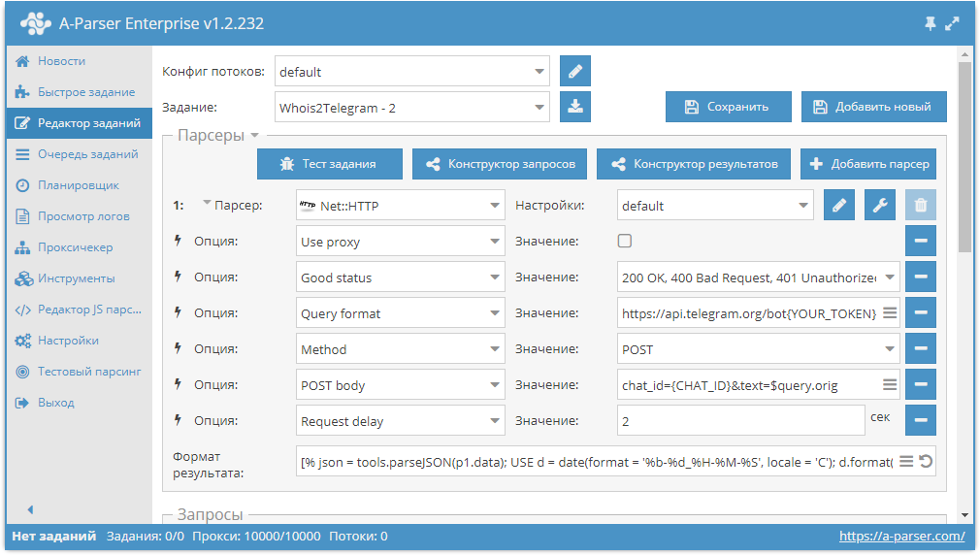This screenshot has height=555, width=980.
Task: Open the Method value dropdown showing POST
Action: tap(758, 349)
